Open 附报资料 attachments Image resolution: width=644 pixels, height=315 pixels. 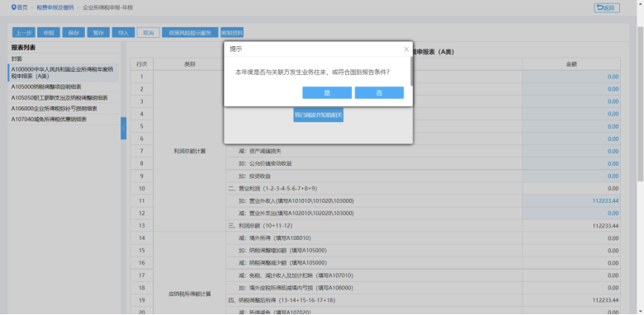point(232,33)
